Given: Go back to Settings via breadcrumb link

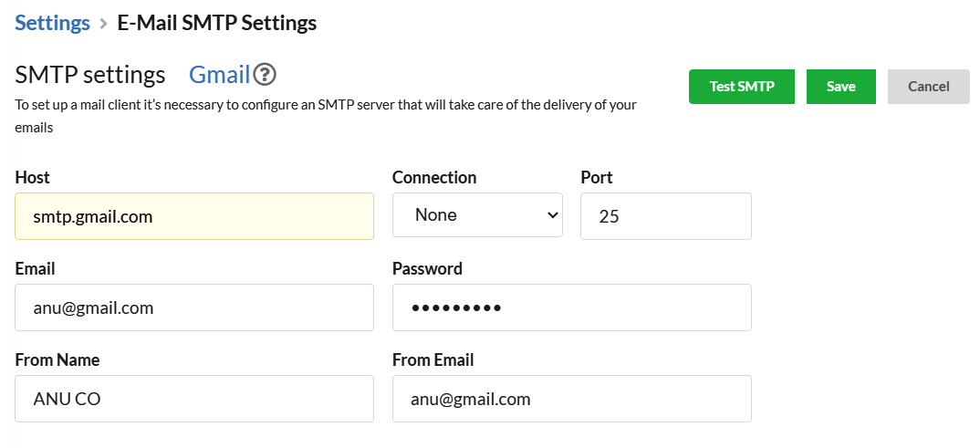Looking at the screenshot, I should 53,23.
